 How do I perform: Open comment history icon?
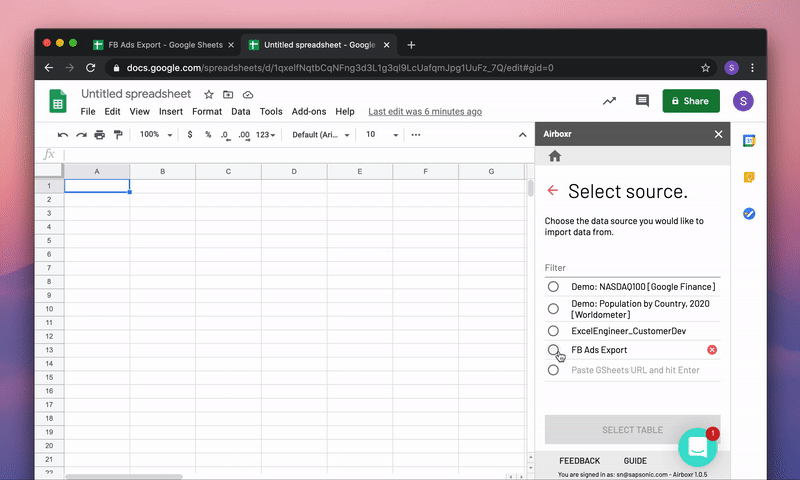coord(642,100)
